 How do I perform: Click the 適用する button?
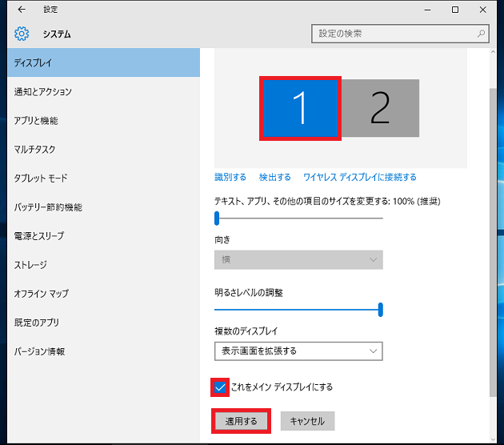coord(241,421)
